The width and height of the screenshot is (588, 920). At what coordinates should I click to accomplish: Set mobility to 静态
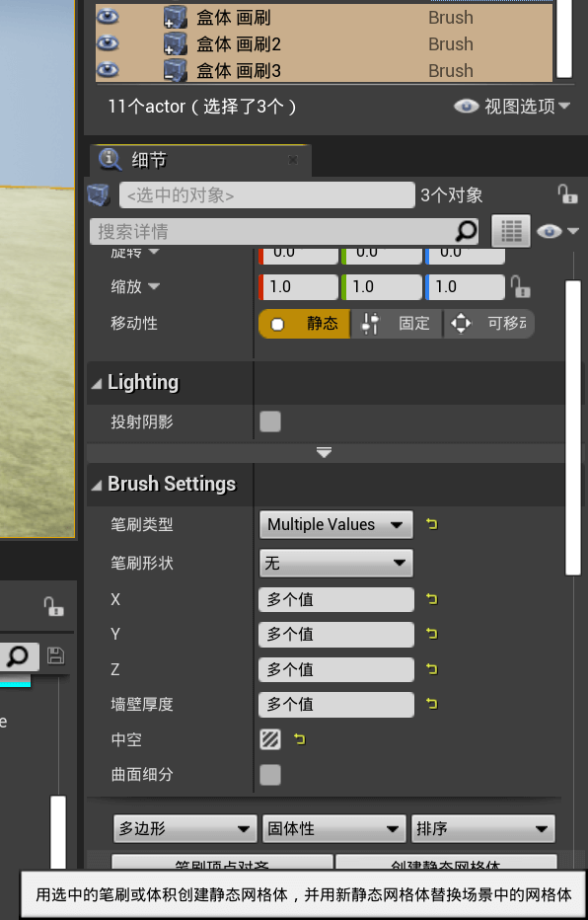(x=304, y=324)
